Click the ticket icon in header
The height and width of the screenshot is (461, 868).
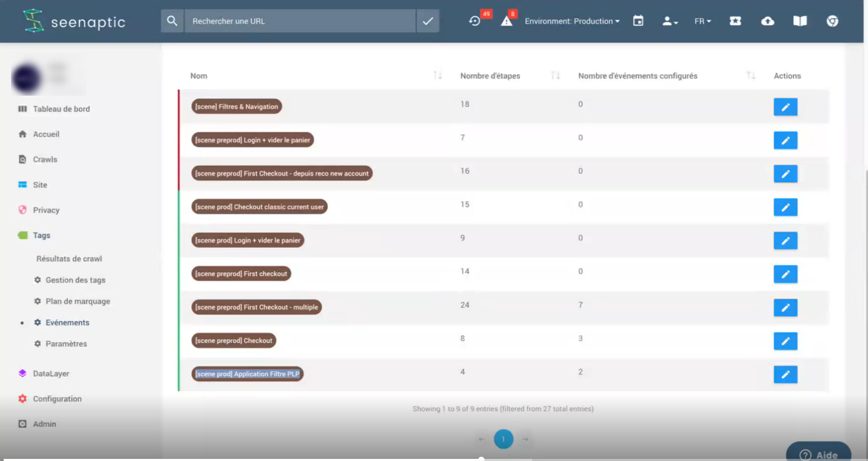(x=735, y=21)
